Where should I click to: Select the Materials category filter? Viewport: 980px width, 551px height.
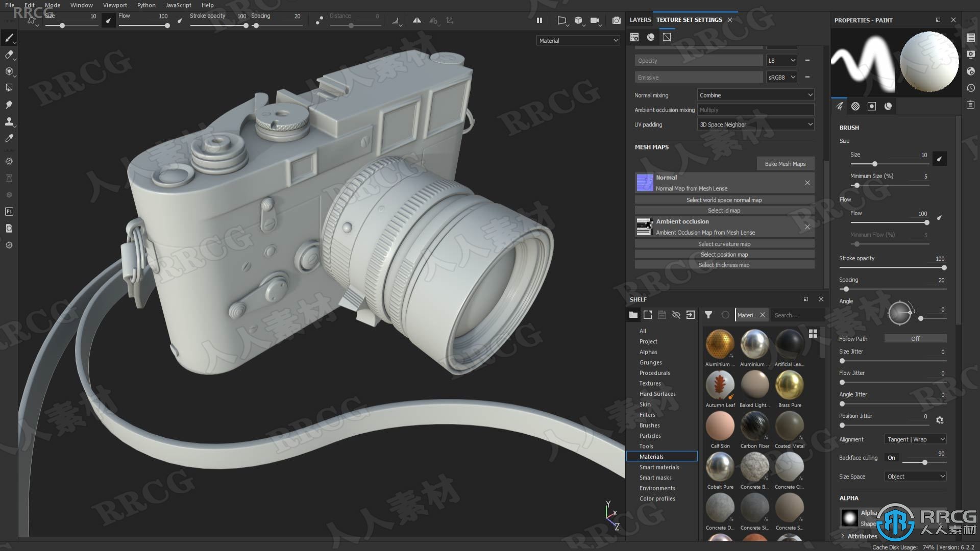651,456
